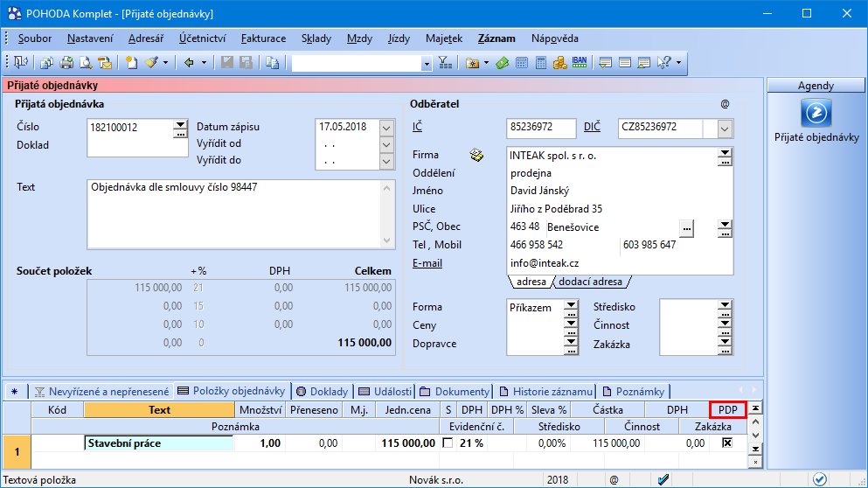Click the table list view icon

tap(625, 63)
